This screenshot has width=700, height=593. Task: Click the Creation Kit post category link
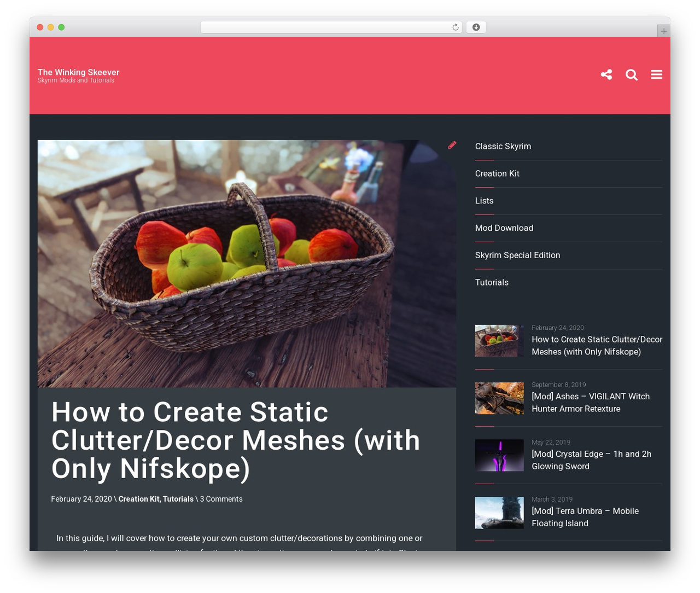pyautogui.click(x=139, y=499)
